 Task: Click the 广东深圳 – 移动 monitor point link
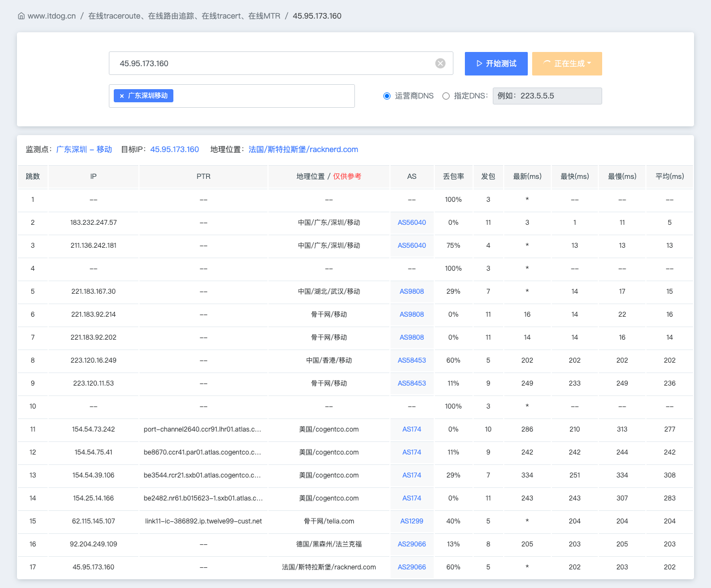pos(84,149)
